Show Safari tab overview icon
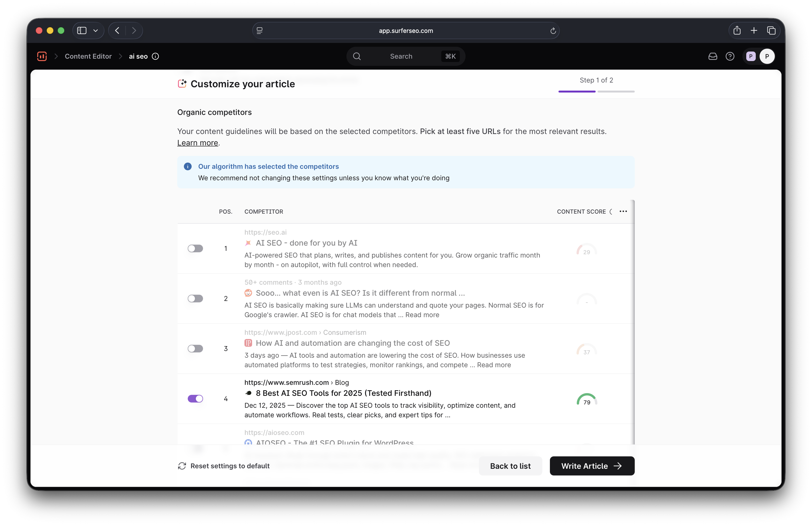Image resolution: width=812 pixels, height=526 pixels. tap(771, 31)
